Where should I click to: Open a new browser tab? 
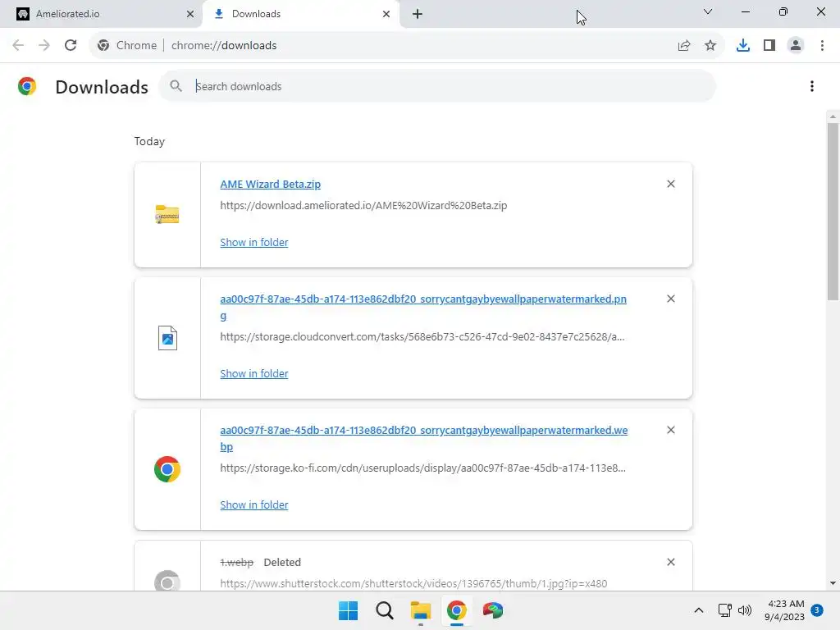pyautogui.click(x=418, y=14)
